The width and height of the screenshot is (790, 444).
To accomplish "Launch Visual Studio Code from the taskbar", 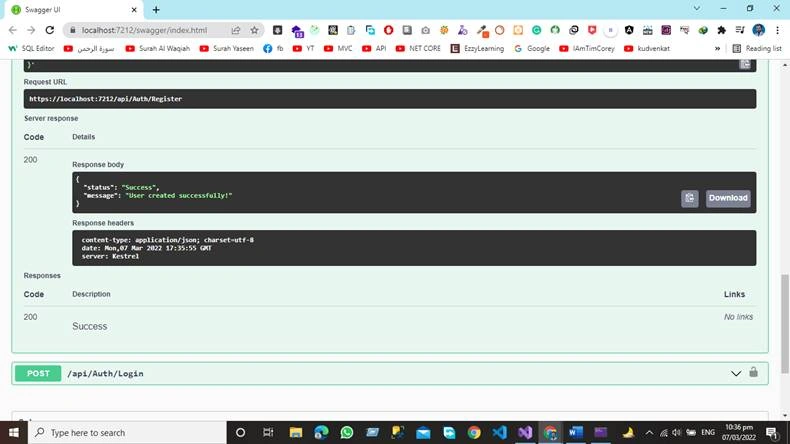I will coord(499,432).
